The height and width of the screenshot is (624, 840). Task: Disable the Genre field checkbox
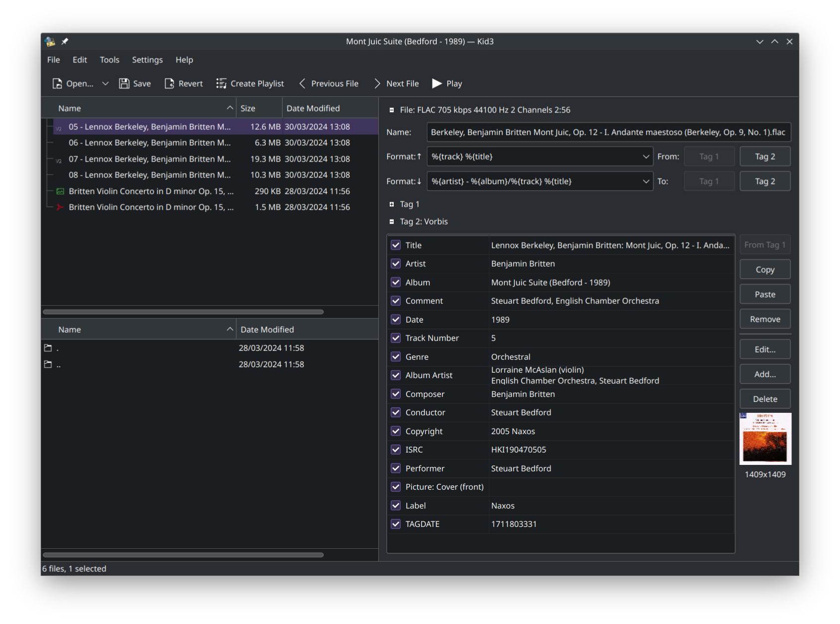[395, 356]
